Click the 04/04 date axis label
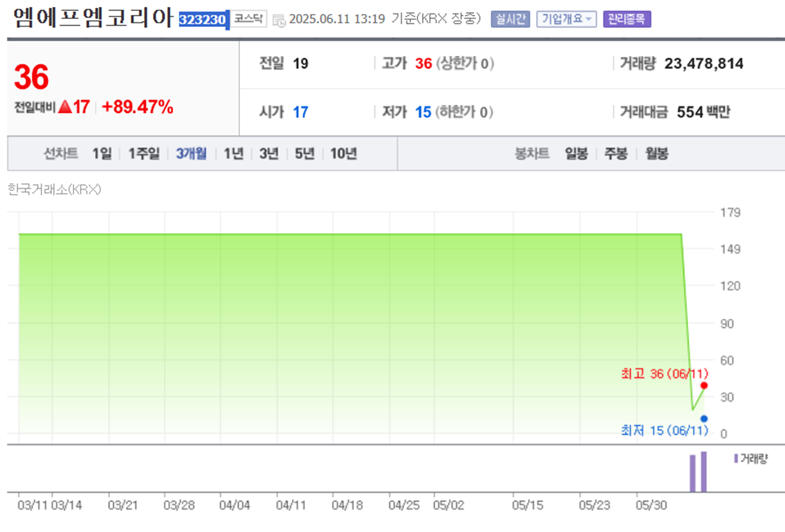The image size is (785, 532). [x=234, y=505]
